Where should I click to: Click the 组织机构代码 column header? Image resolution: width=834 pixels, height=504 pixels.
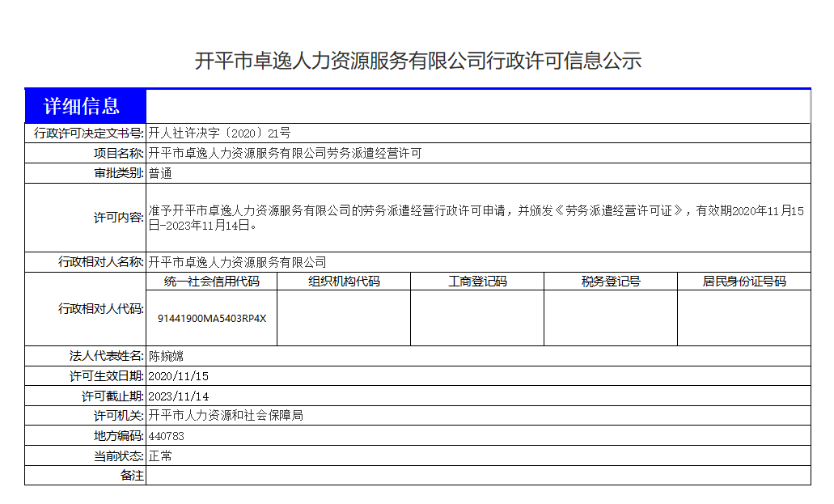[x=344, y=282]
